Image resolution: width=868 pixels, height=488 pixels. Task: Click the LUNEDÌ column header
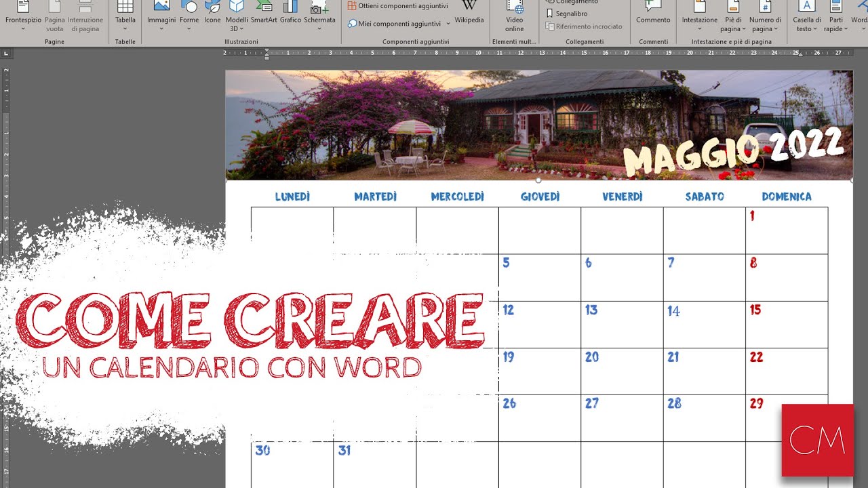pyautogui.click(x=292, y=197)
